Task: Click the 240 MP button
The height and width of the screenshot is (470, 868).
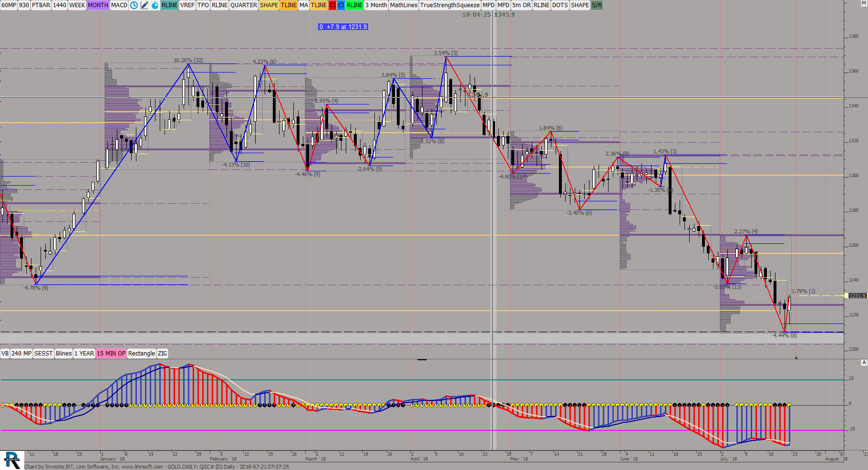Action: point(21,354)
